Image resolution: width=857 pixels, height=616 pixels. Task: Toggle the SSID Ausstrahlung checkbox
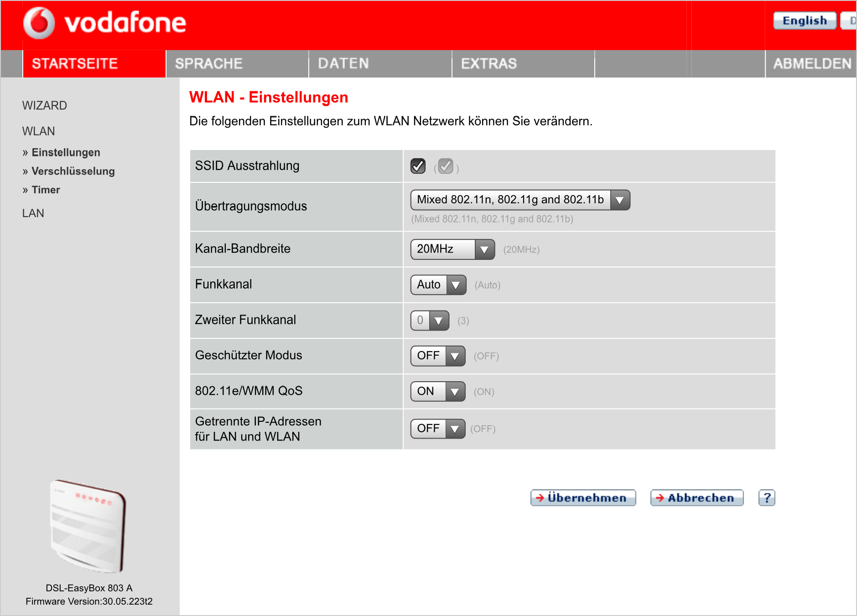point(418,166)
